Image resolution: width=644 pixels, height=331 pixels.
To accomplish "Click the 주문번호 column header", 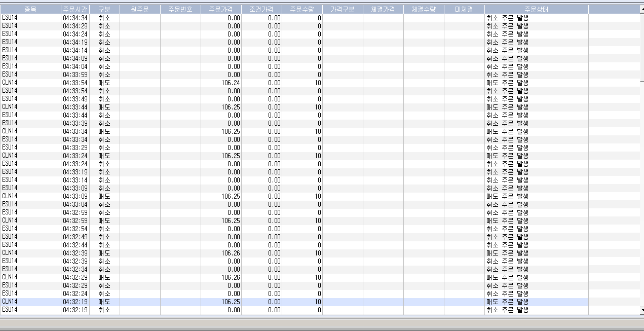I will click(180, 9).
